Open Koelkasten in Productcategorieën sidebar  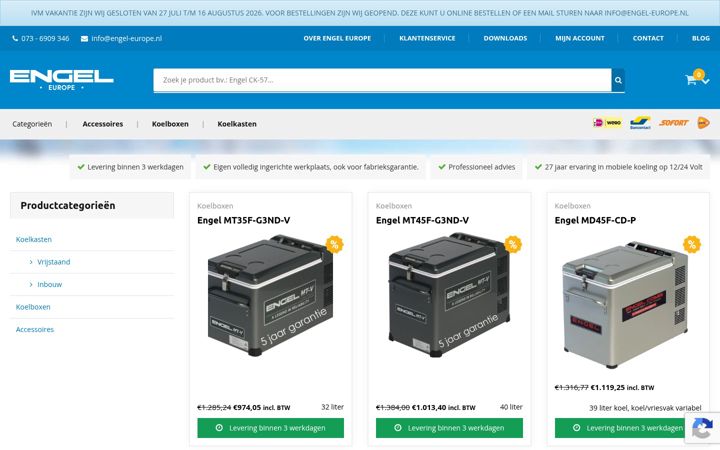point(34,239)
